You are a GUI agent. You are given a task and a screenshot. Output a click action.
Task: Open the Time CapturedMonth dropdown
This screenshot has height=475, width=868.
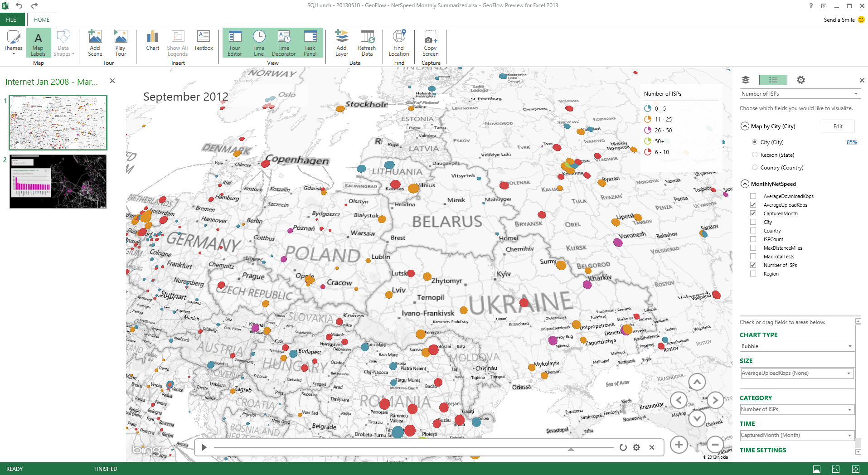click(797, 435)
